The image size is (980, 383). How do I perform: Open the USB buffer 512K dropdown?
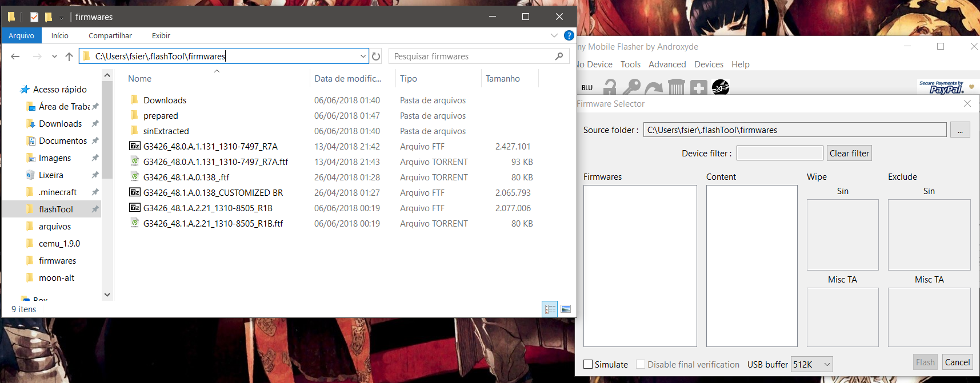811,364
